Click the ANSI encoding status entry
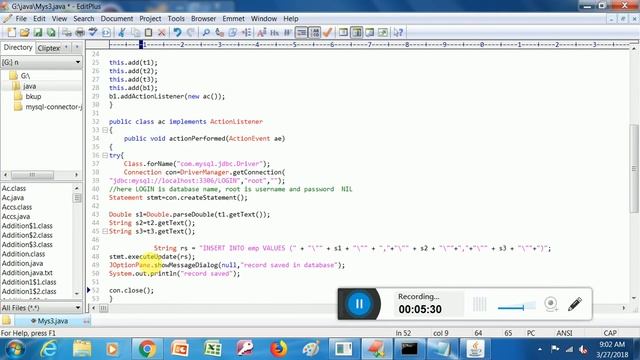 [x=564, y=333]
